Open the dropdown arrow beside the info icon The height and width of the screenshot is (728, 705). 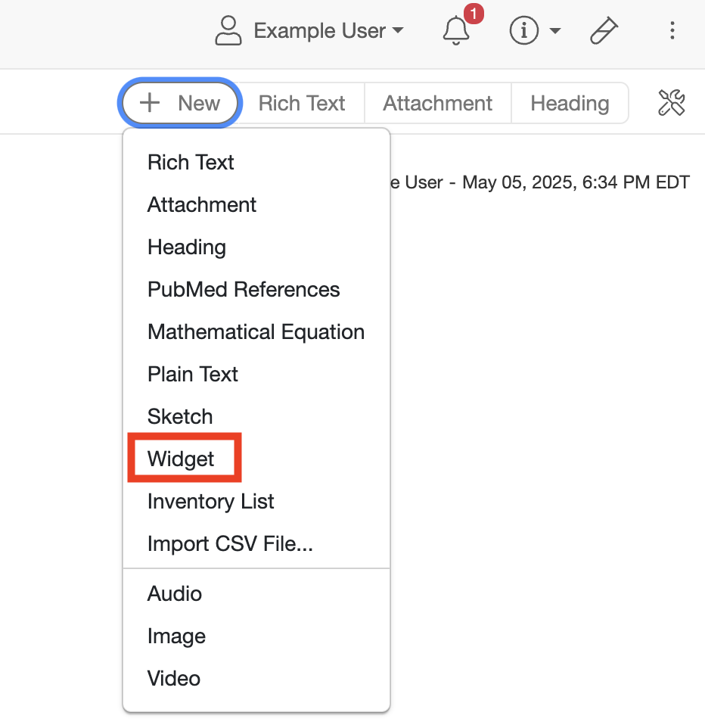554,31
